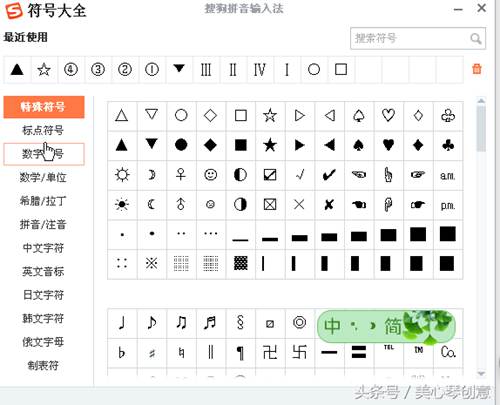500x405 pixels.
Task: Close the 符号大全 window
Action: 482,8
